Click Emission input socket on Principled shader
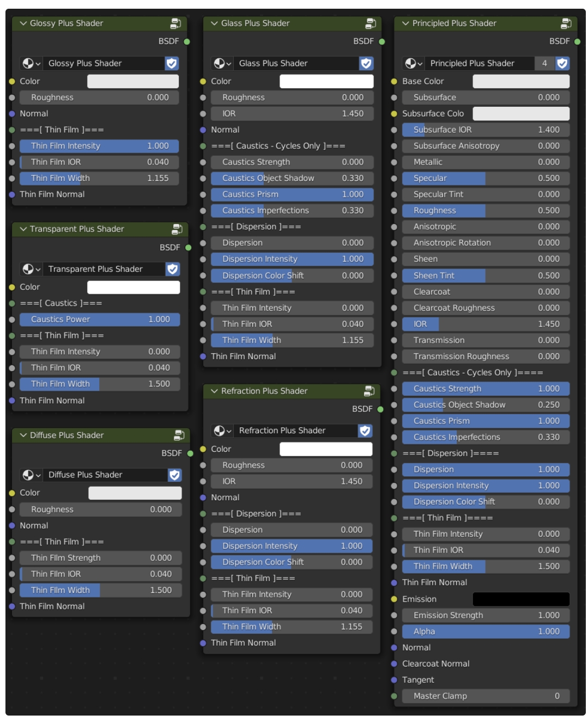This screenshot has height=727, width=588. 394,599
